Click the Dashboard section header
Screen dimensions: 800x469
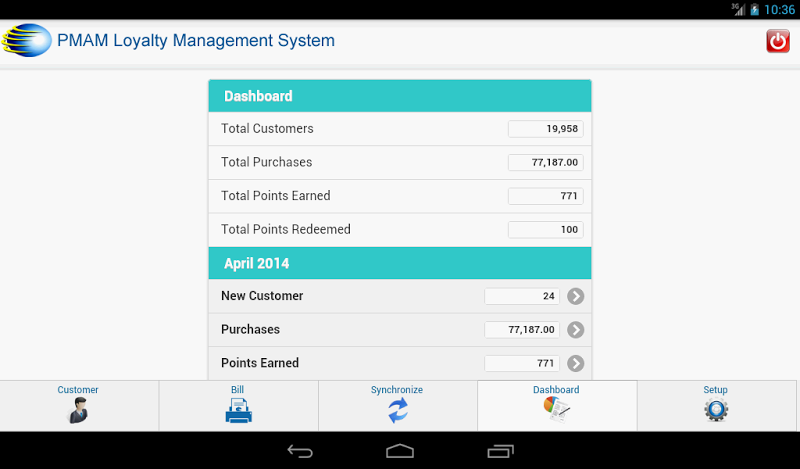(x=400, y=96)
